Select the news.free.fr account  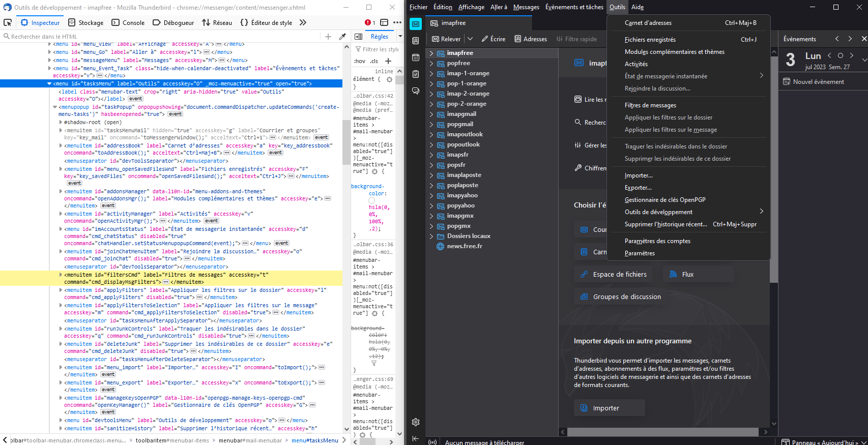tap(465, 246)
